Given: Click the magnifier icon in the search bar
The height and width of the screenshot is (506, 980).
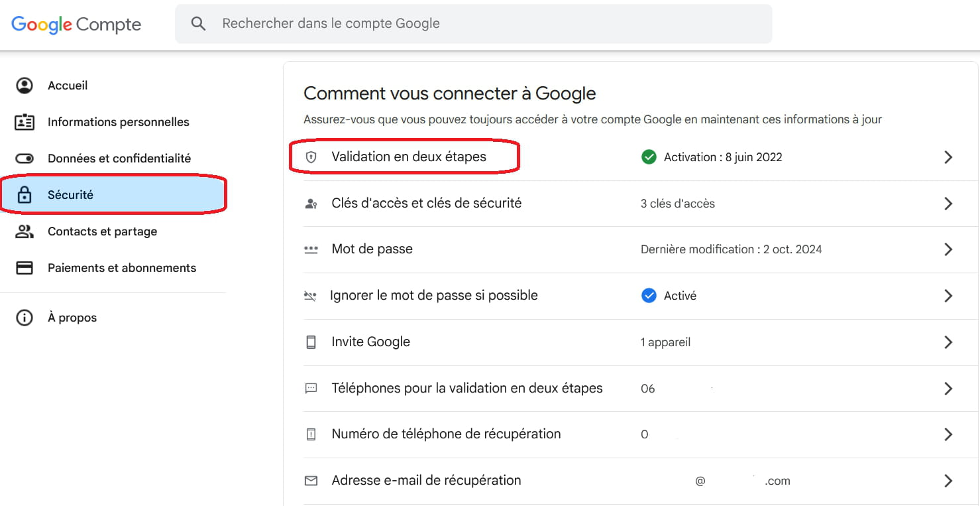Looking at the screenshot, I should coord(198,23).
